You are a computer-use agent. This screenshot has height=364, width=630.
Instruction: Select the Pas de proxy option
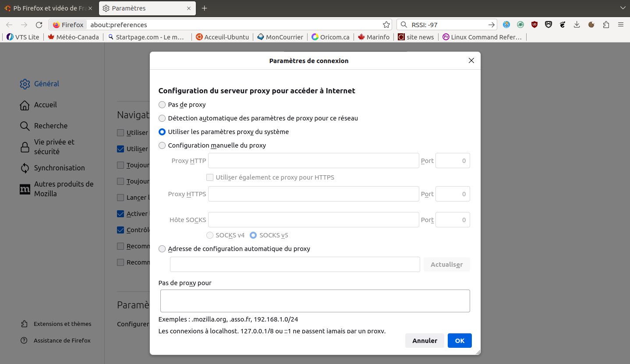click(162, 105)
